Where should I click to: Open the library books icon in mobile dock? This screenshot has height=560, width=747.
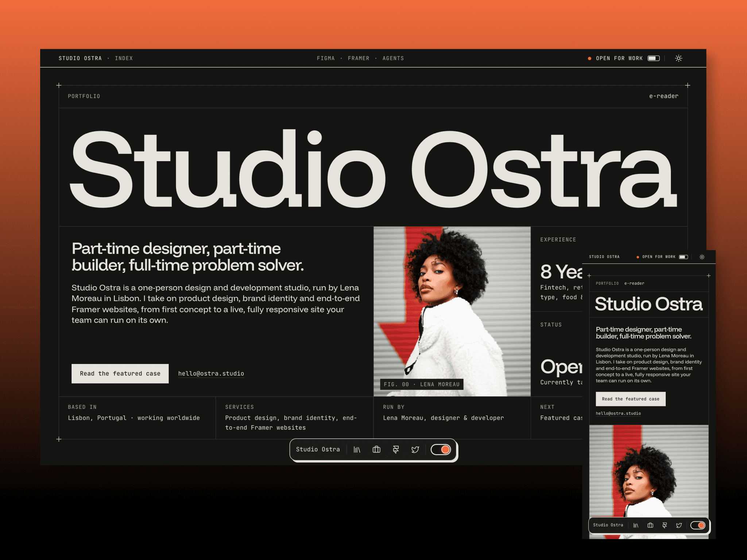coord(636,525)
